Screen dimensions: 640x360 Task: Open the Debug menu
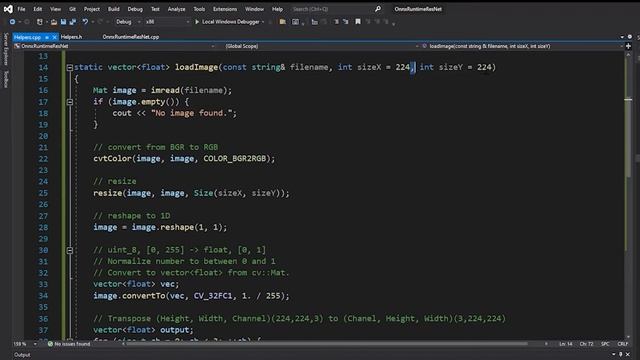tap(135, 9)
